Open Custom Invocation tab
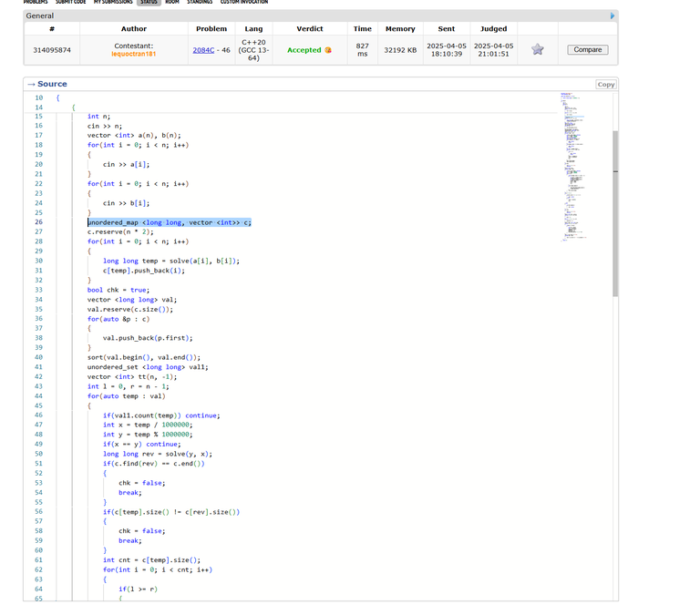This screenshot has width=700, height=615. 244,2
